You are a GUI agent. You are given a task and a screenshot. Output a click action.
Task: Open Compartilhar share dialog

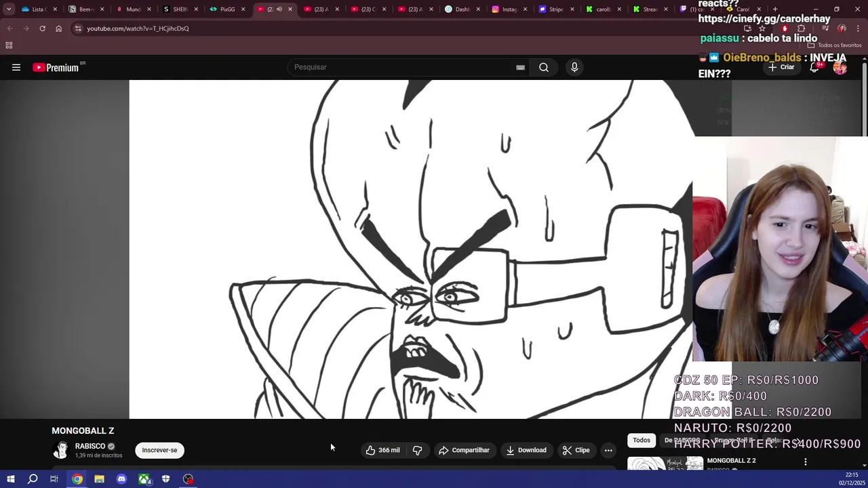tap(464, 450)
